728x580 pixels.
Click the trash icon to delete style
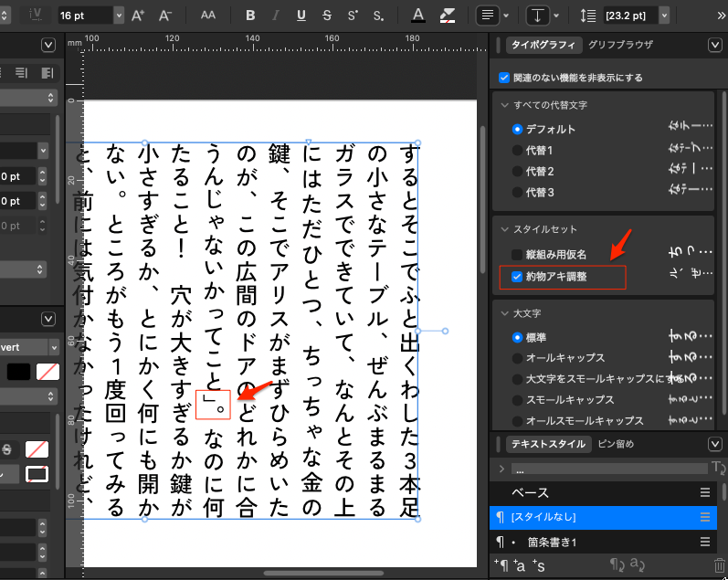(719, 566)
